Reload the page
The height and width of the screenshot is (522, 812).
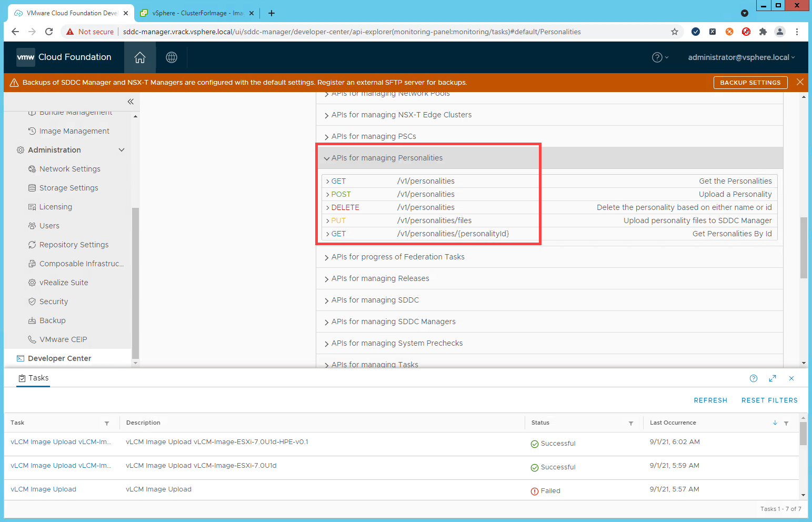pos(49,32)
